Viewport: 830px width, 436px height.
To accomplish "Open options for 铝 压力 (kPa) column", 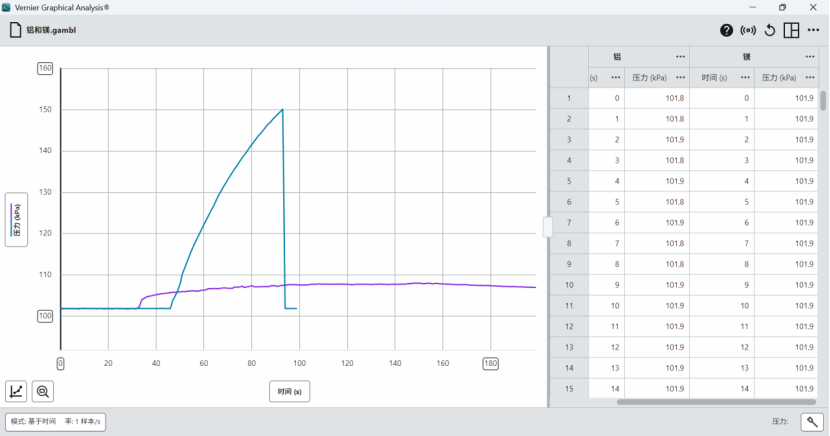I will point(680,78).
